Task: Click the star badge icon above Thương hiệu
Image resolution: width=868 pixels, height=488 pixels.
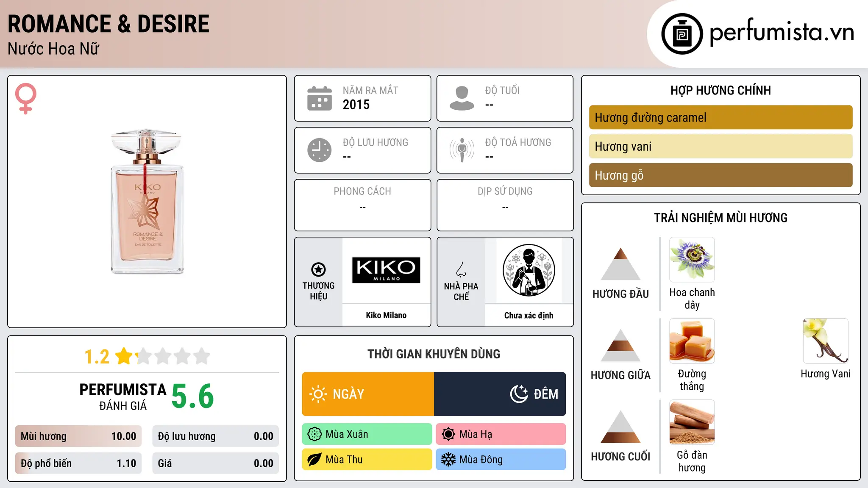Action: pyautogui.click(x=318, y=269)
